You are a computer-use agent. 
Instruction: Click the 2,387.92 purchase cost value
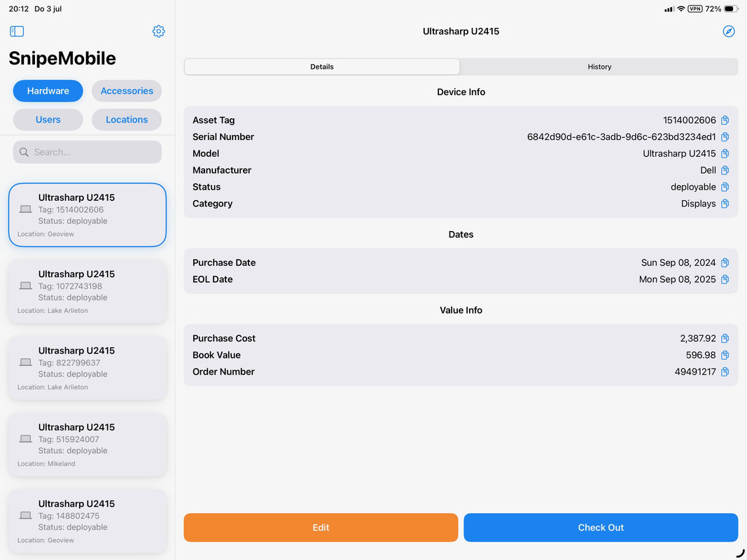(x=698, y=338)
